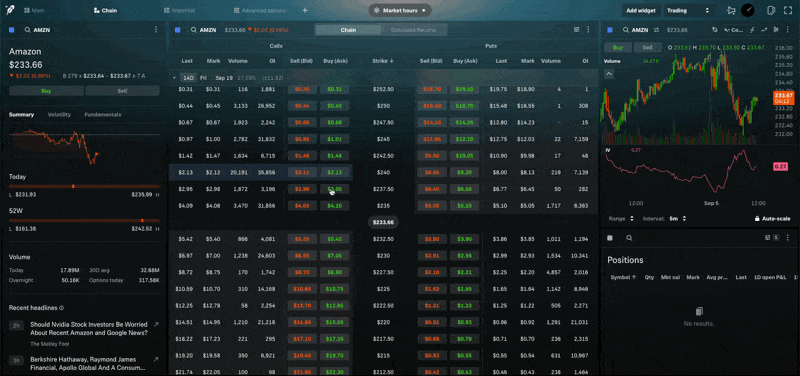Open Nvidia headline external link arrow
Screen dimensions: 800x376
coord(156,324)
